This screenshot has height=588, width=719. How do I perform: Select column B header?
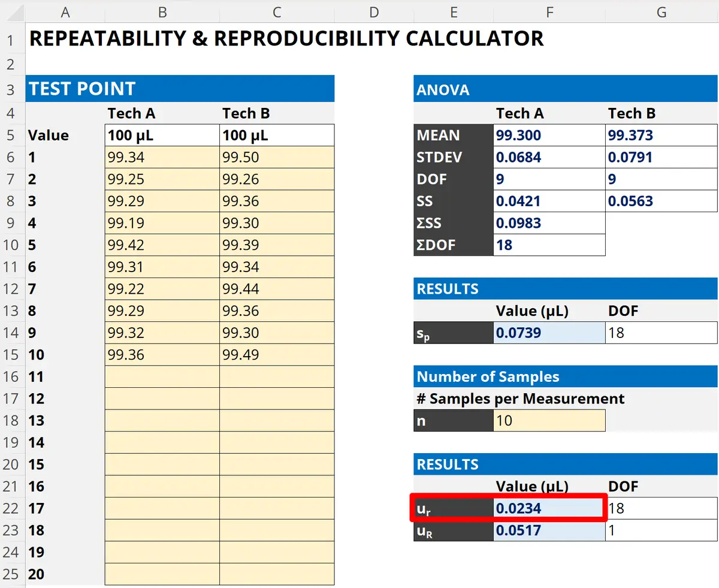point(162,11)
